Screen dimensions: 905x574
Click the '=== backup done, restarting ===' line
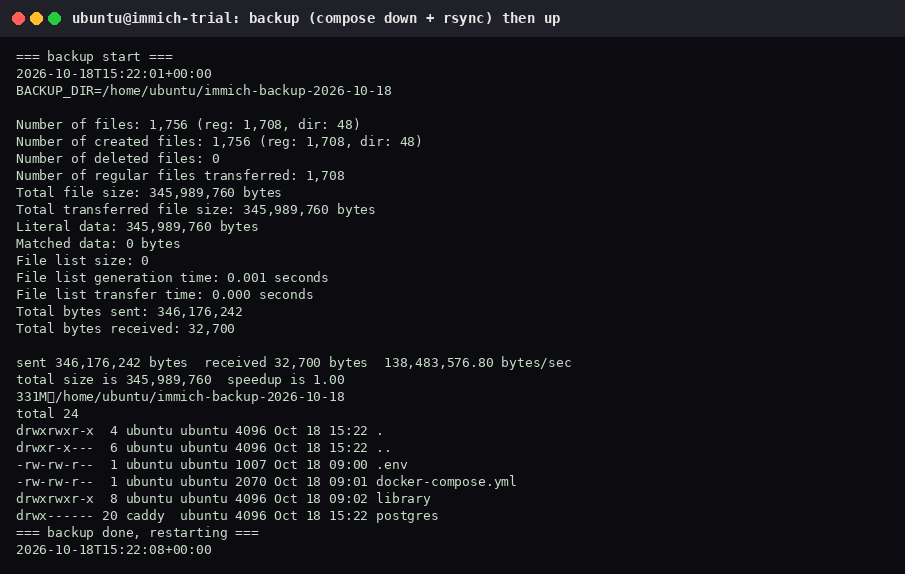[x=137, y=533]
